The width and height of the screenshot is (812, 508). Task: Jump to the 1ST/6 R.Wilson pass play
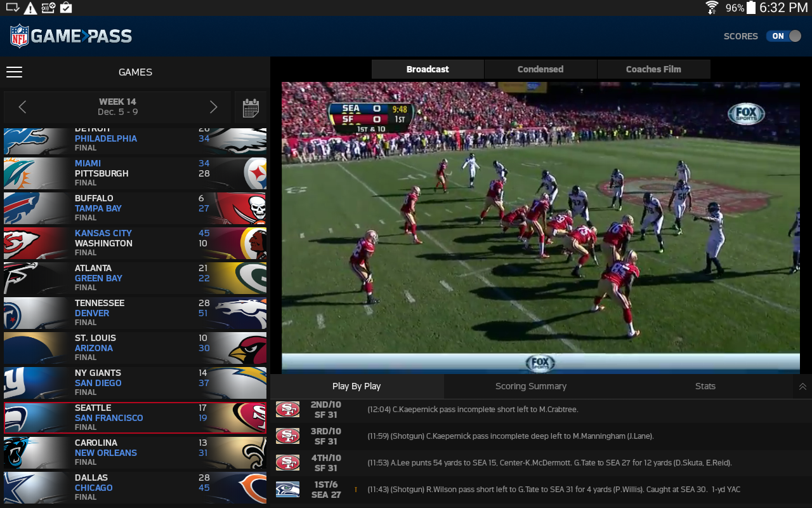(x=541, y=490)
